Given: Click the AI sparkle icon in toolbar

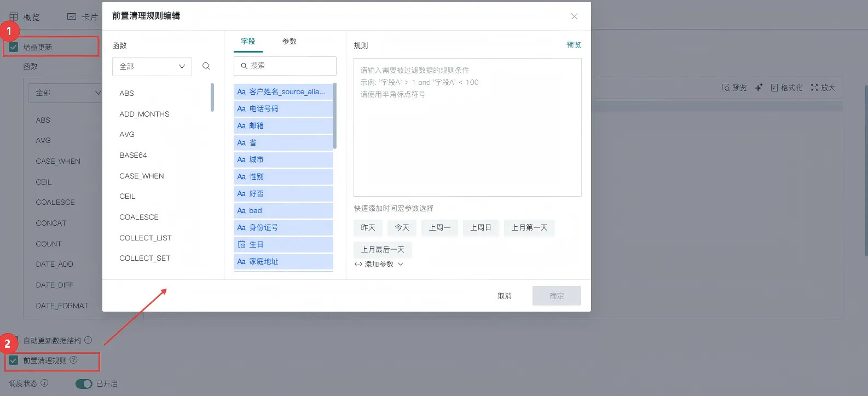Looking at the screenshot, I should click(x=759, y=88).
